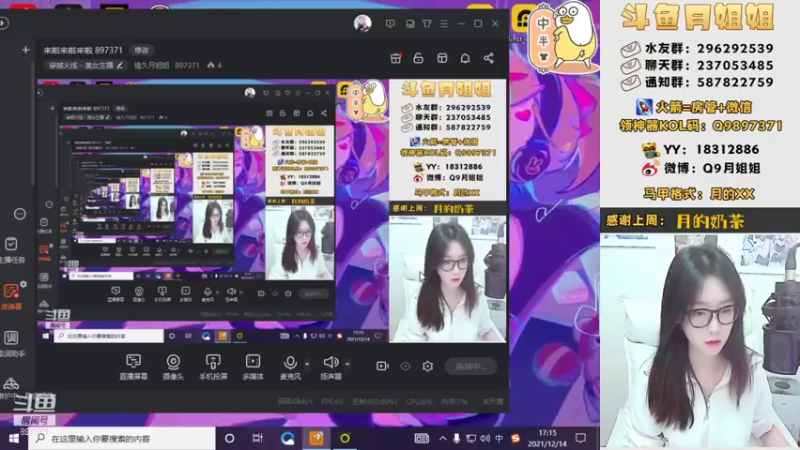Click the record video camera icon
This screenshot has width=800, height=450.
pyautogui.click(x=382, y=366)
